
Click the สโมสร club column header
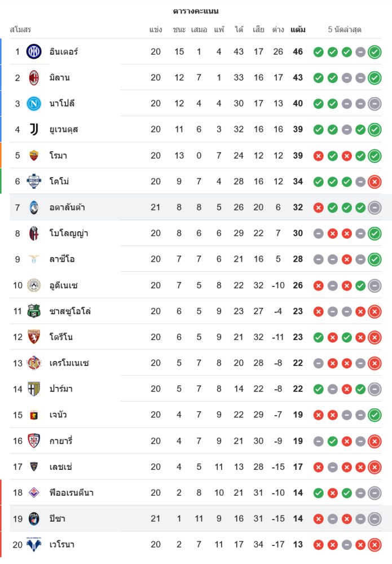[x=20, y=29]
